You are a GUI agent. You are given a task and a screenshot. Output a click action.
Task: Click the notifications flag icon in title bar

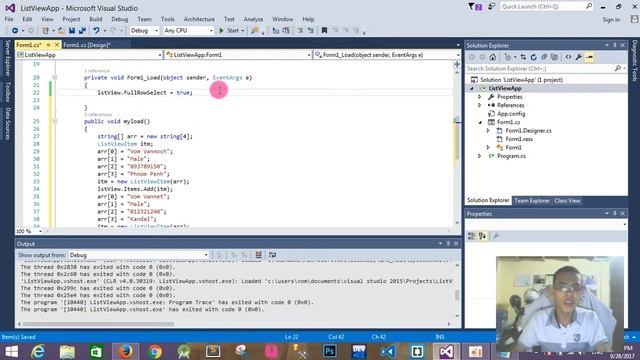coord(475,7)
